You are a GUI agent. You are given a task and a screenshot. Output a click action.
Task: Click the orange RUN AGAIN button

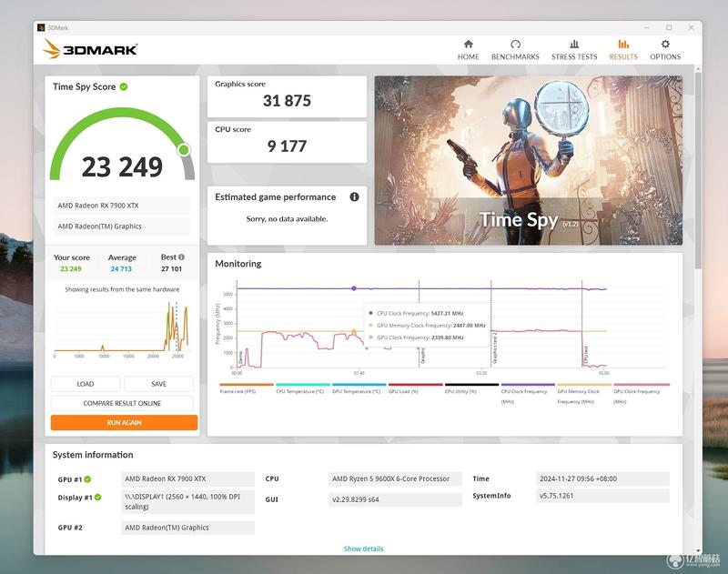(x=124, y=423)
